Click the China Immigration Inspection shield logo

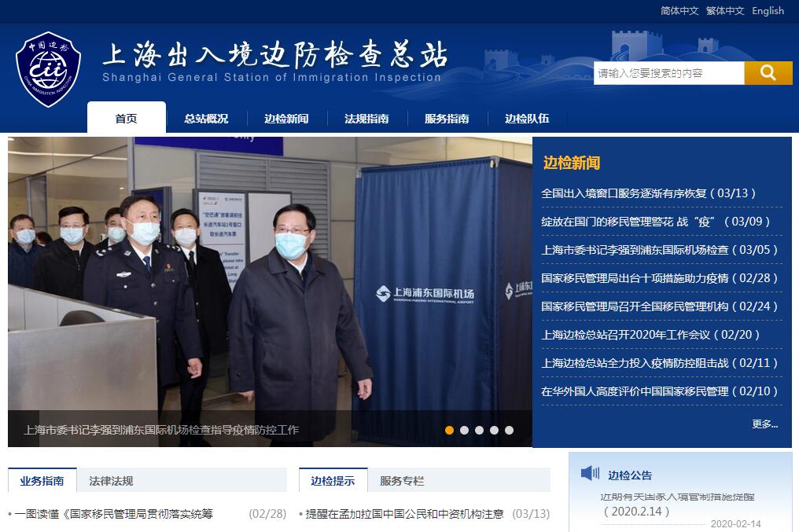pyautogui.click(x=49, y=69)
